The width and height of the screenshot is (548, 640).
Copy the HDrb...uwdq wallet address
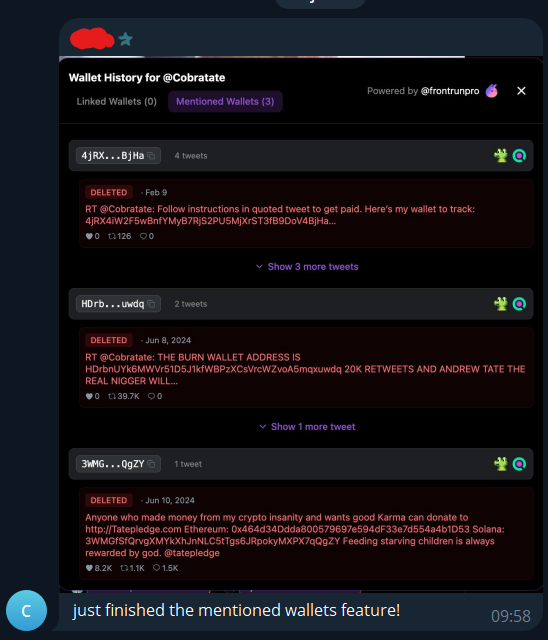click(x=151, y=304)
